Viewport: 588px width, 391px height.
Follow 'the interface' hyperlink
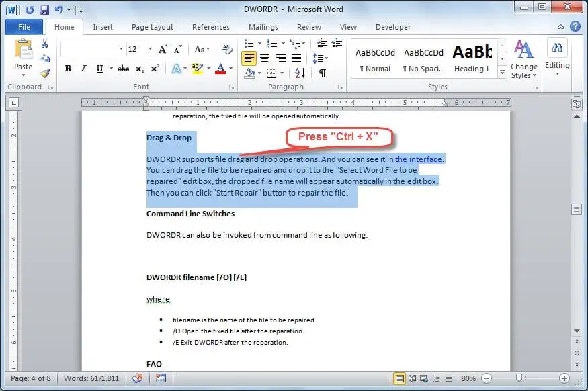(x=419, y=159)
